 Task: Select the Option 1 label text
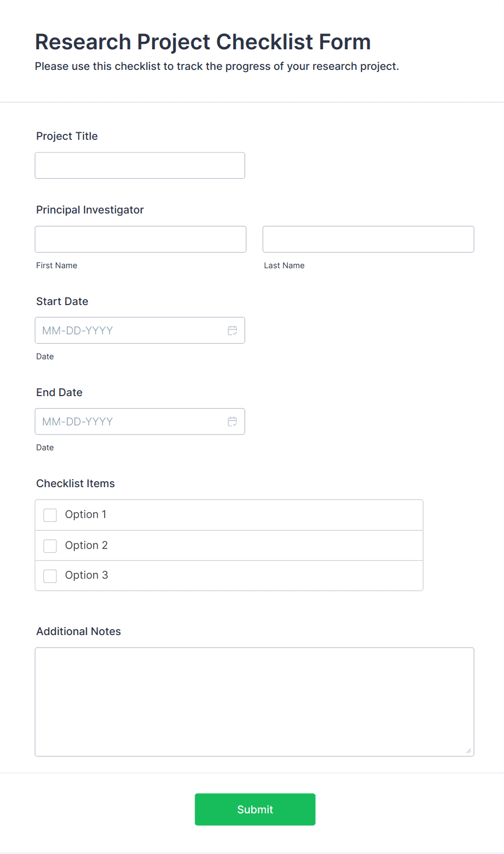tap(86, 514)
